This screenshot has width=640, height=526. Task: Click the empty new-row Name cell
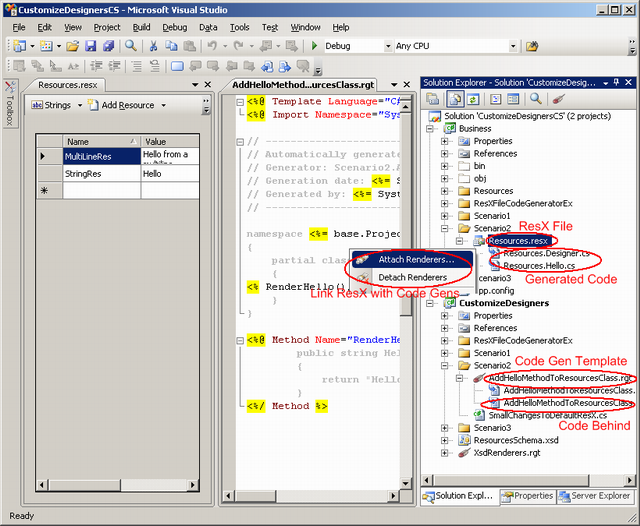101,191
